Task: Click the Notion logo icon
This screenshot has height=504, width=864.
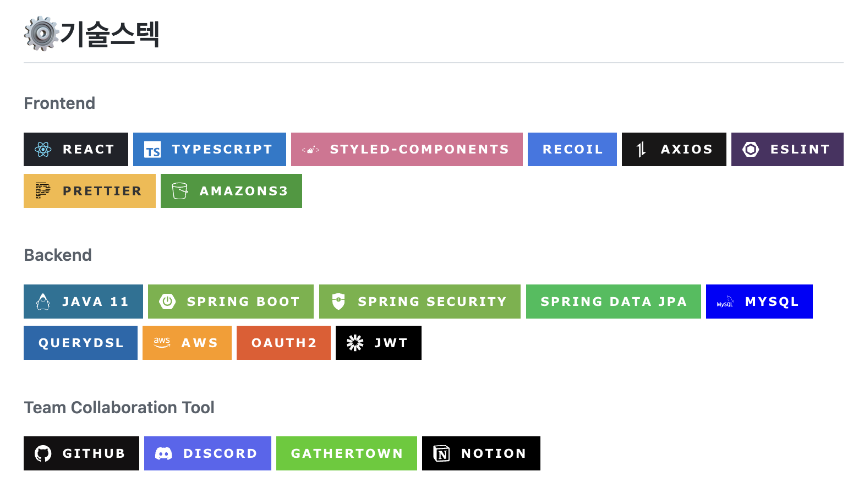Action: click(x=441, y=453)
